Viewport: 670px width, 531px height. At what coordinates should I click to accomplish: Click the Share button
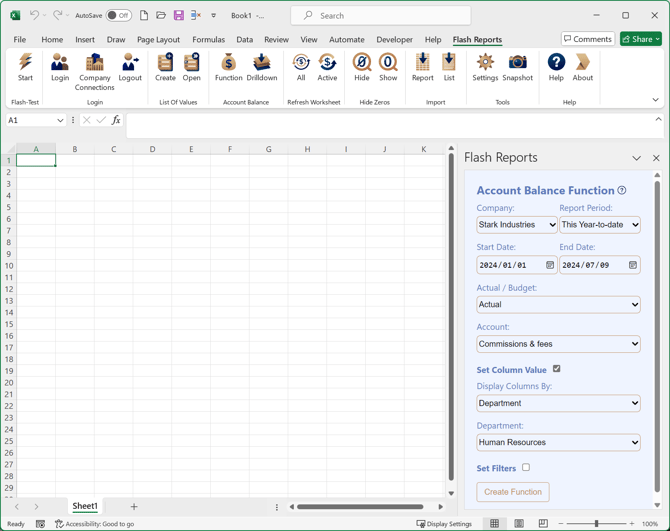click(x=641, y=39)
